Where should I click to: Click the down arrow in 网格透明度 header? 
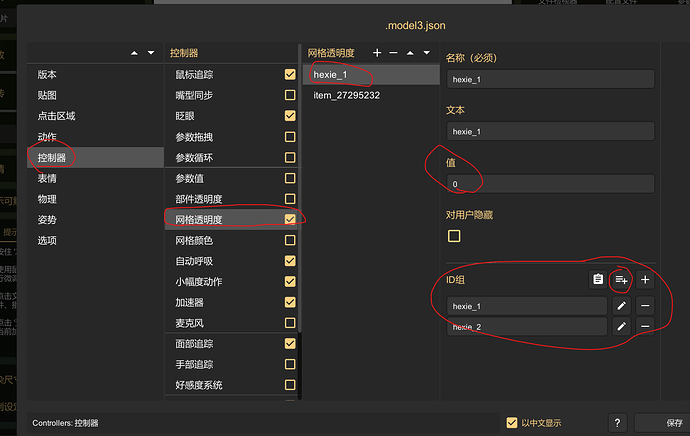pos(426,52)
